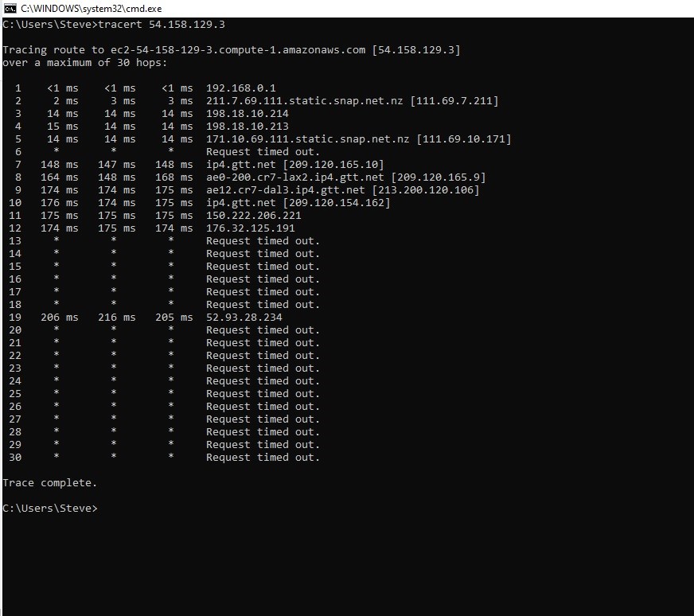Viewport: 694px width, 616px height.
Task: Click 'Request timed out.' on hop 6
Action: [x=263, y=152]
